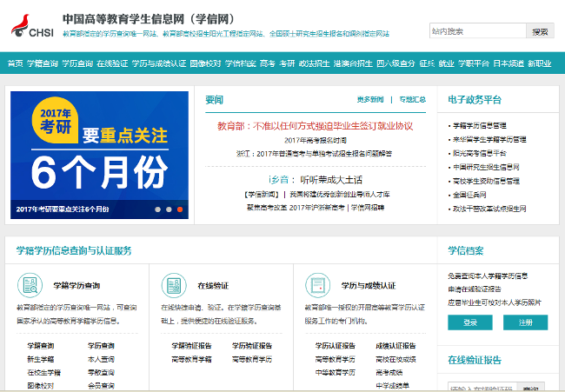
Task: Click the 2017年考研 banner image
Action: coord(100,152)
